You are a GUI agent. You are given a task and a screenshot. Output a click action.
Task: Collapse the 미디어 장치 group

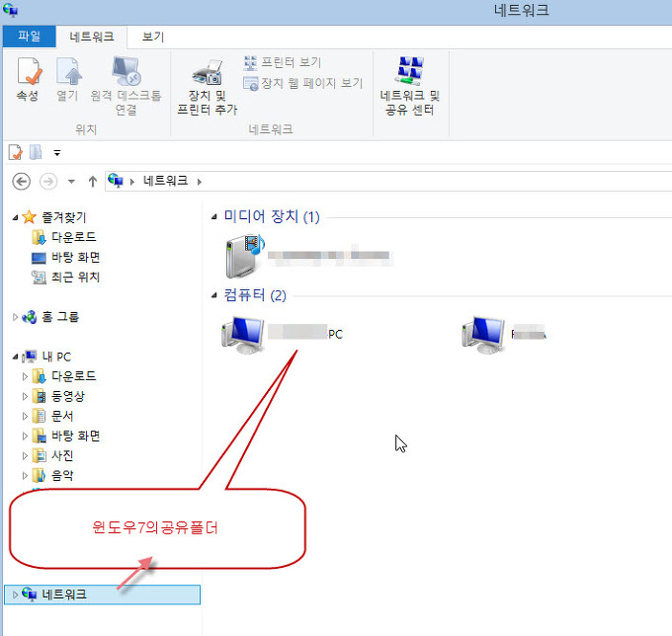pyautogui.click(x=215, y=216)
